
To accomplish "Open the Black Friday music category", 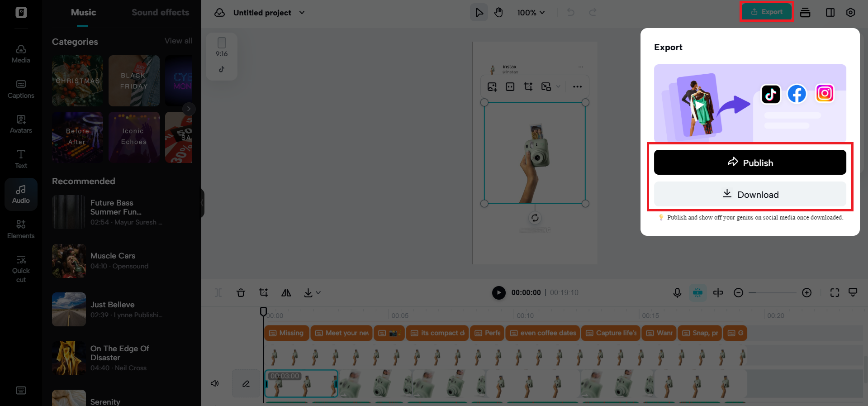I will tap(134, 81).
